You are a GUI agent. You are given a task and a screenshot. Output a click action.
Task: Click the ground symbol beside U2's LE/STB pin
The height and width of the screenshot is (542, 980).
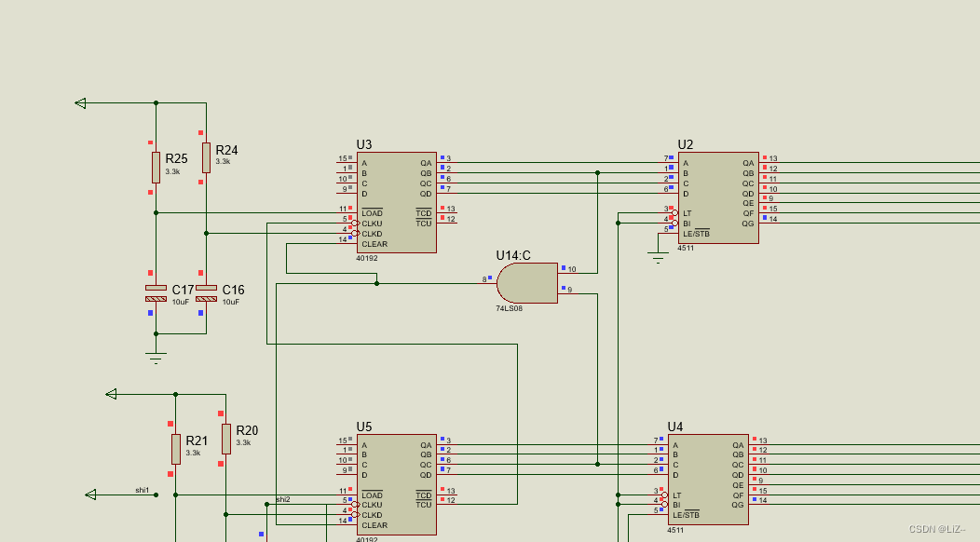coord(658,258)
